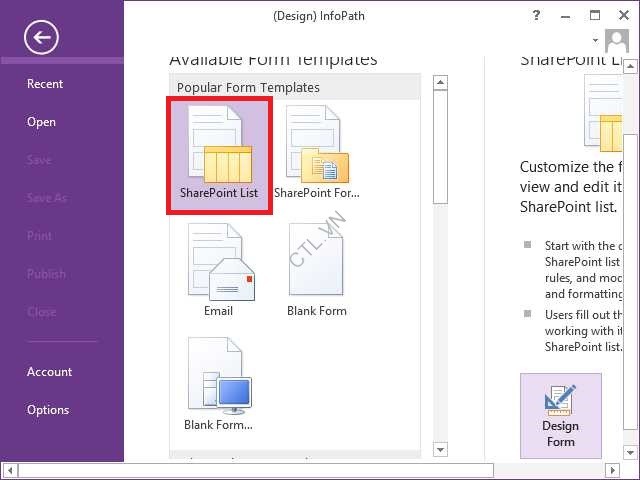Select Open in the backstage menu
The width and height of the screenshot is (640, 480).
click(41, 122)
